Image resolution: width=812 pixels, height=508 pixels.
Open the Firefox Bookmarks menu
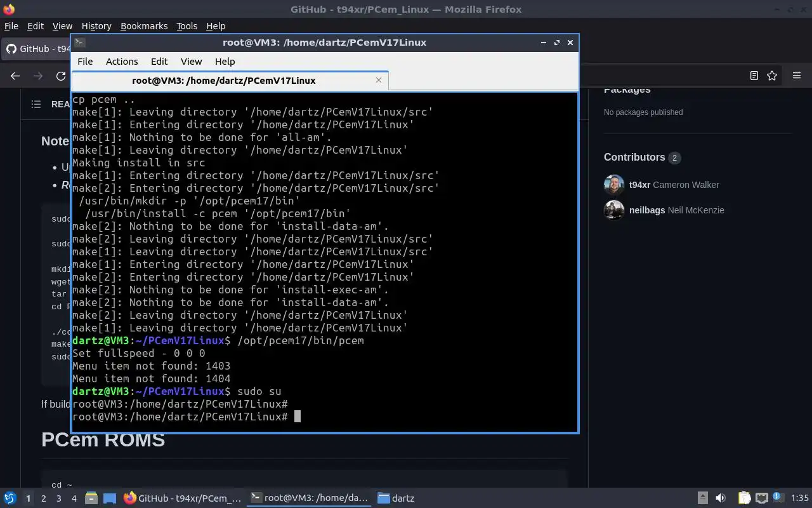tap(144, 26)
